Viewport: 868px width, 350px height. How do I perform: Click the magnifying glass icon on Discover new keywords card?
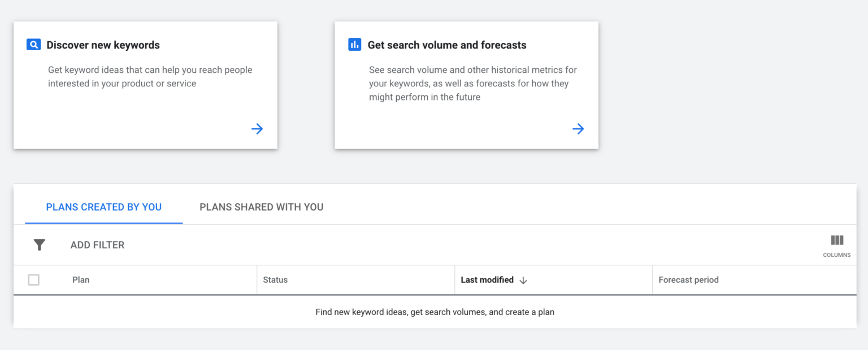(33, 44)
